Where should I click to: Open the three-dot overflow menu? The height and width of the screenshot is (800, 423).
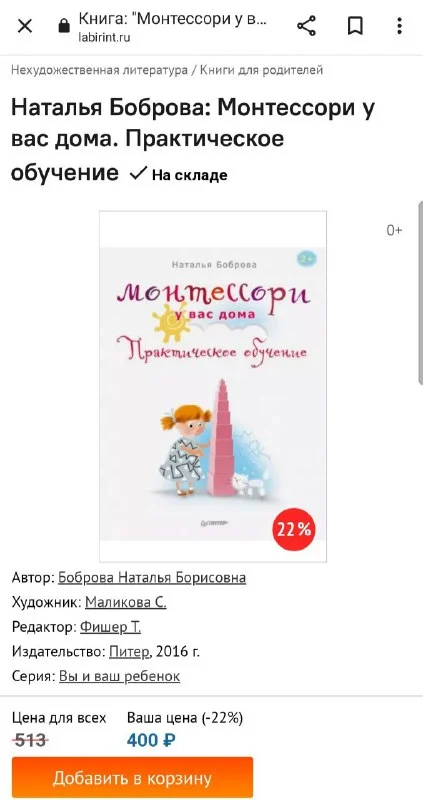click(x=400, y=26)
